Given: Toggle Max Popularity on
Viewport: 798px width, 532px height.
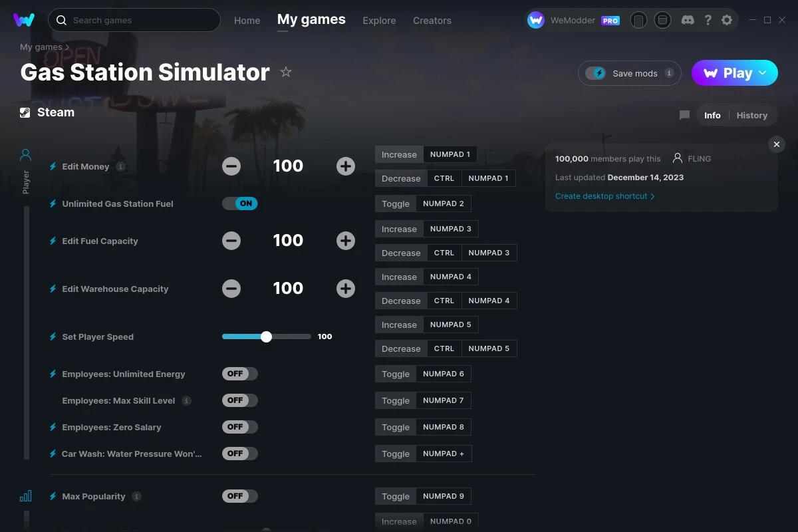Looking at the screenshot, I should pos(239,496).
